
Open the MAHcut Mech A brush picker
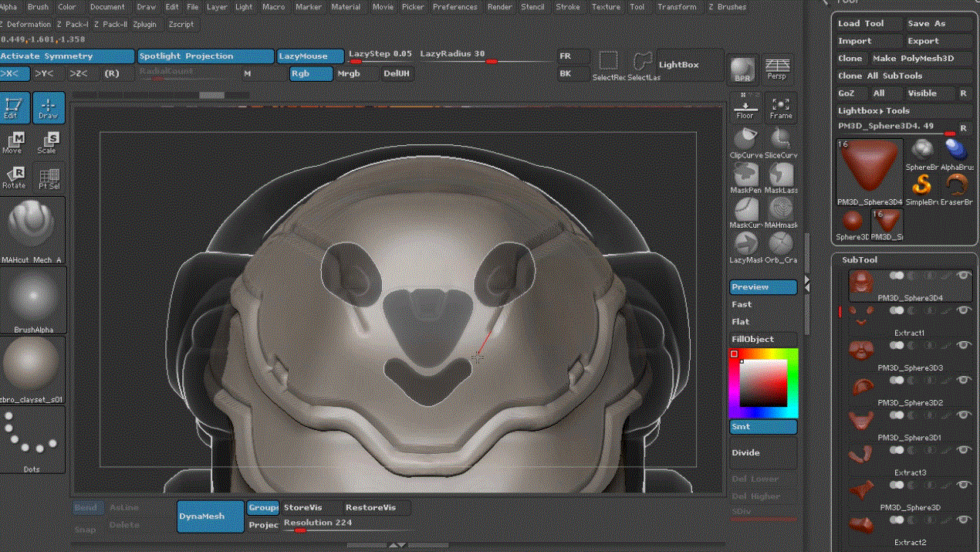(32, 230)
